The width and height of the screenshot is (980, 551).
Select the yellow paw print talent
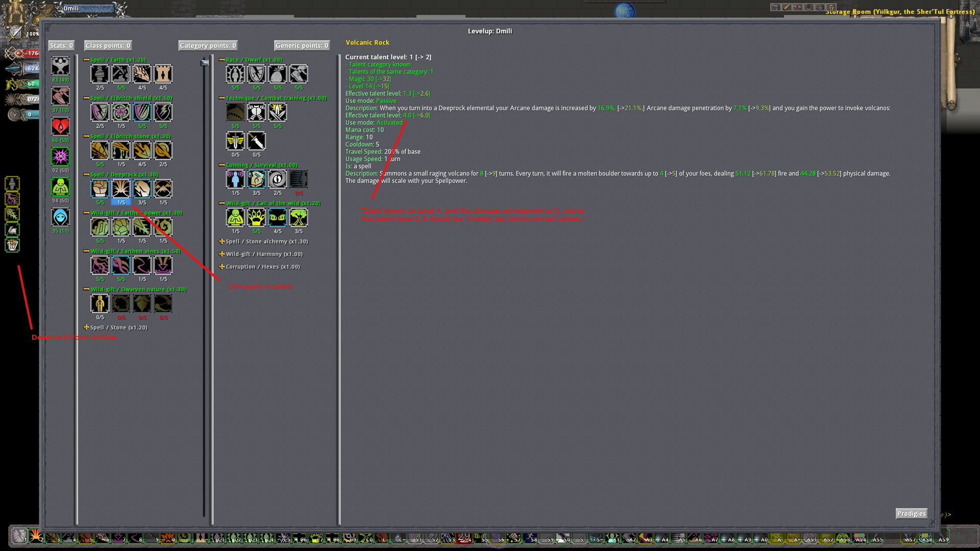(x=256, y=217)
